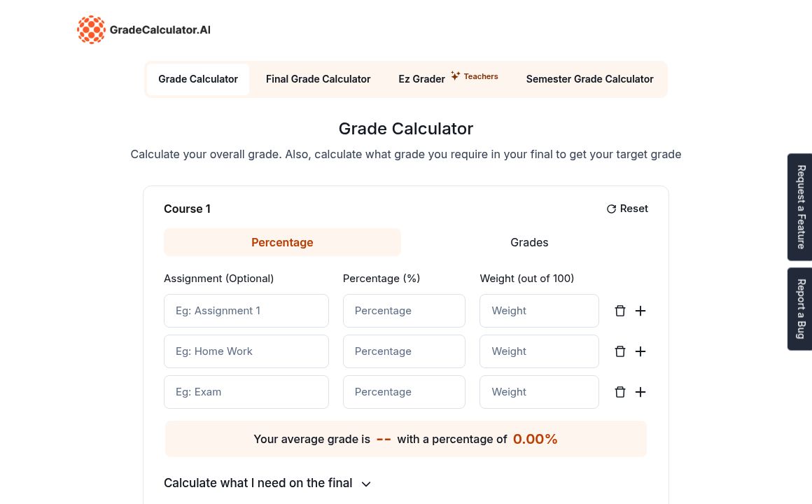Select the Percentage mode toggle

tap(282, 242)
